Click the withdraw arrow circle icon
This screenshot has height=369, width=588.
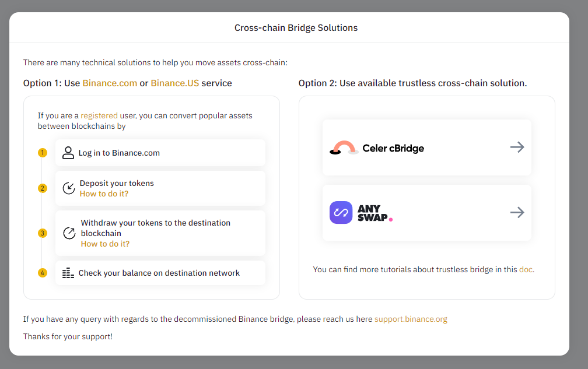pyautogui.click(x=69, y=233)
